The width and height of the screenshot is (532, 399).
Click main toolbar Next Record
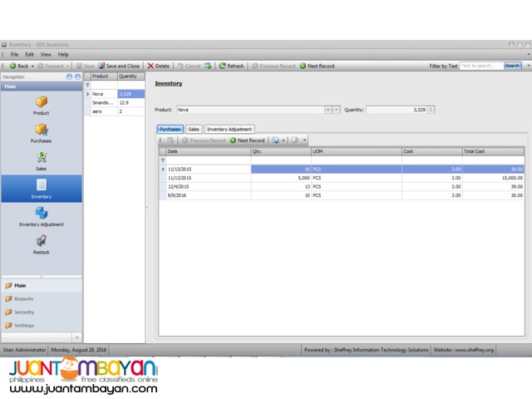[318, 66]
